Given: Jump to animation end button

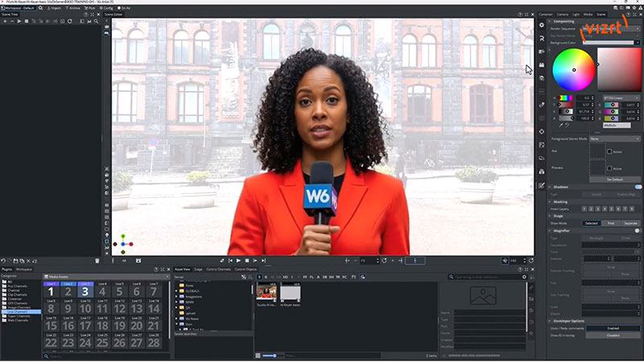Looking at the screenshot, I should pos(264,261).
